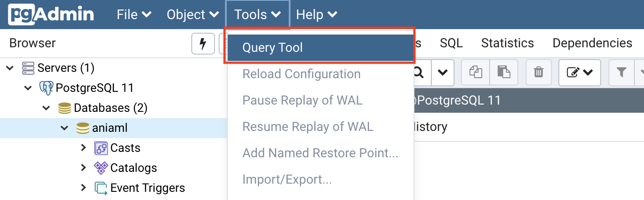
Task: Open the find dropdown arrow
Action: (x=442, y=72)
